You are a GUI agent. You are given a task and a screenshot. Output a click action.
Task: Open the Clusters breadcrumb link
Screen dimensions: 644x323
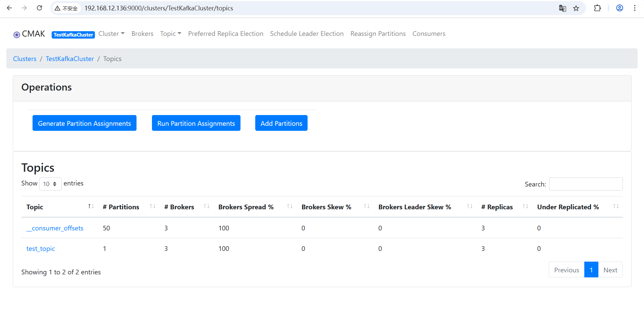[25, 59]
